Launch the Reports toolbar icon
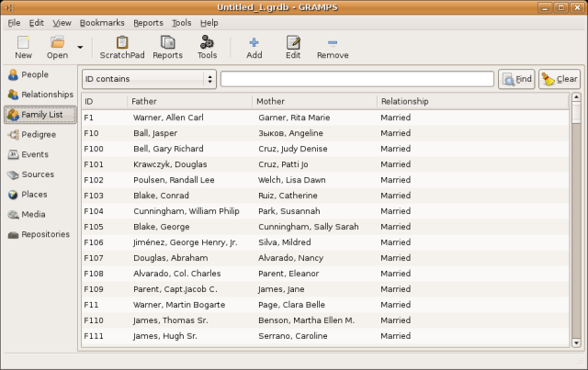Screen dimensions: 588x370 click(167, 47)
